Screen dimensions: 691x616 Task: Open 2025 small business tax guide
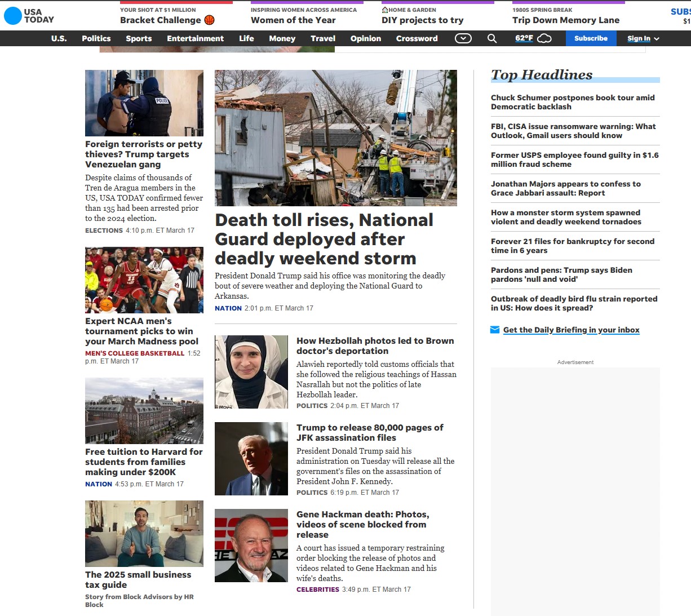(138, 579)
